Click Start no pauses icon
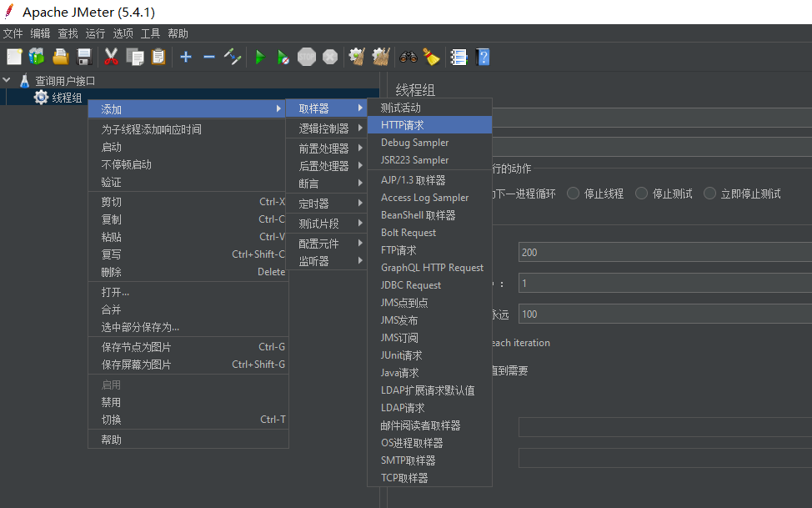Screen dimensions: 812x508 click(283, 57)
